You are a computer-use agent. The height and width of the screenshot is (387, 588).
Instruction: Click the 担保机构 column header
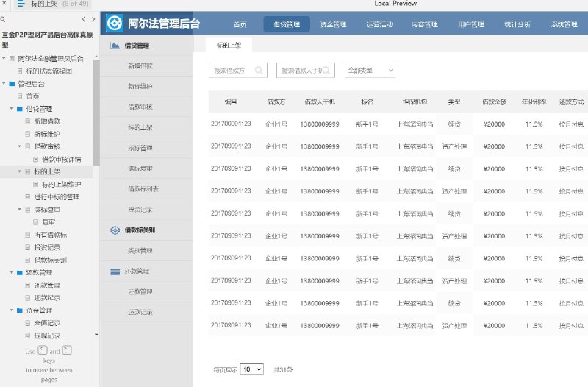tap(415, 102)
